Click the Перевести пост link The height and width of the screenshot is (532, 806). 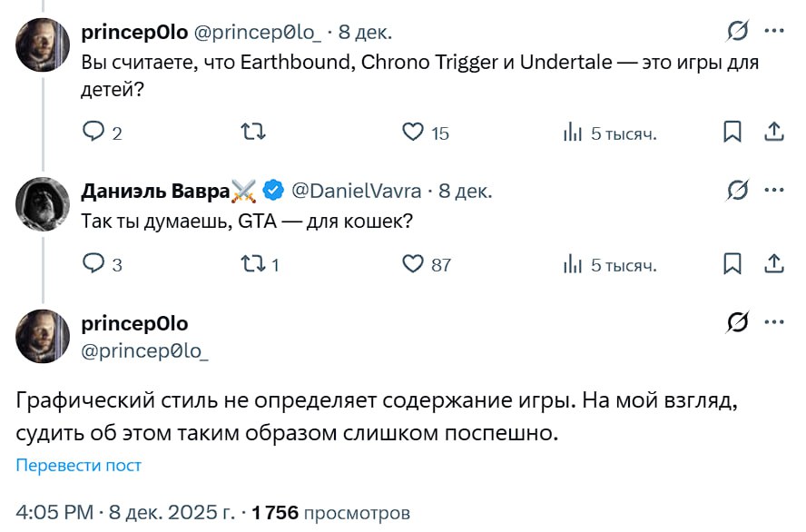79,466
